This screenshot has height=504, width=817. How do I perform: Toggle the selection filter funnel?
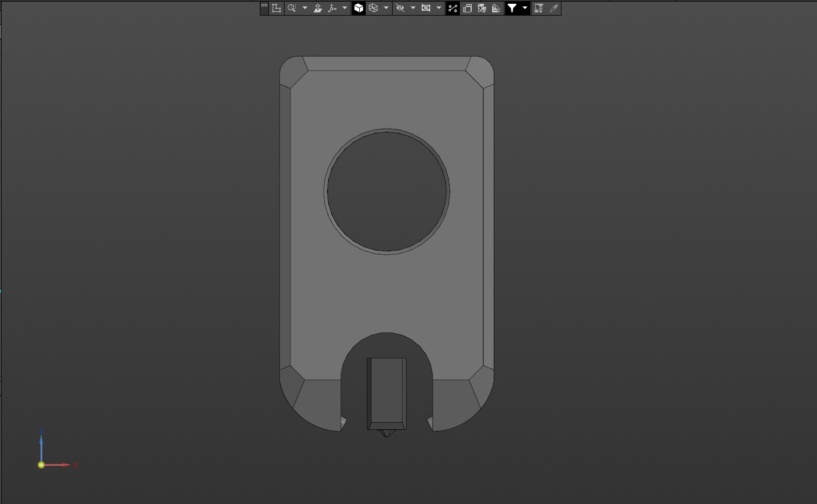tap(512, 8)
